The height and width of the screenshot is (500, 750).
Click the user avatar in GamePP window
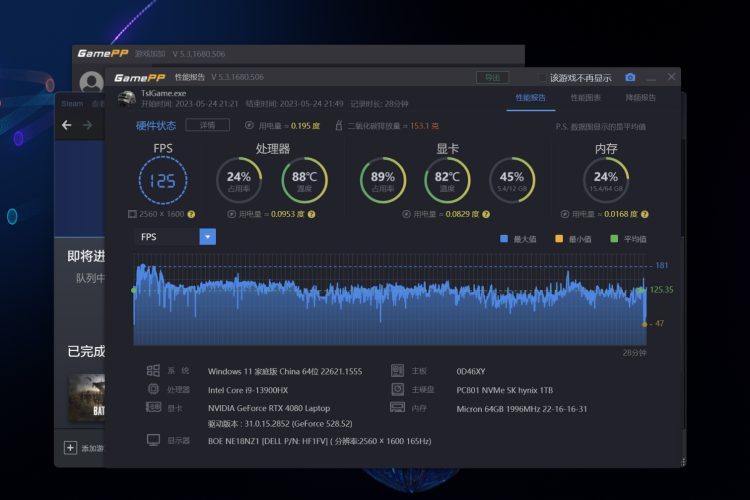pos(91,82)
